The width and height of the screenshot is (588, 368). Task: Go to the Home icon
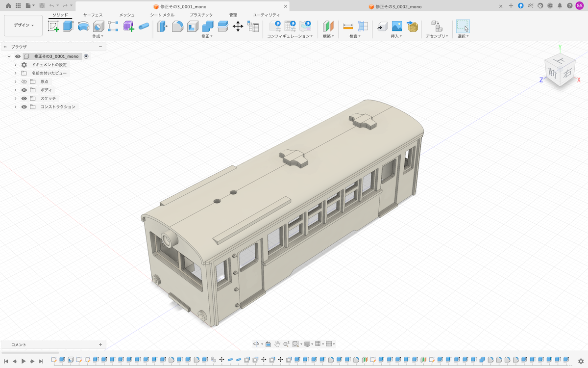(8, 5)
